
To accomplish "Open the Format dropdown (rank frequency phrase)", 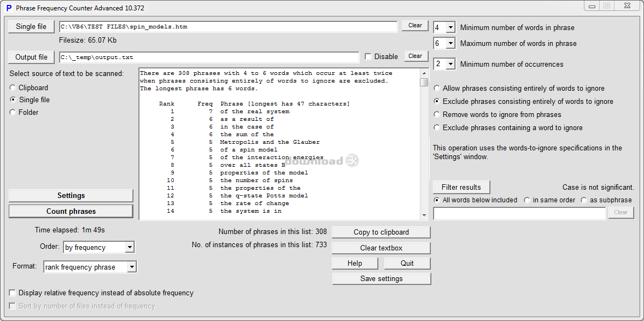I will coord(132,267).
